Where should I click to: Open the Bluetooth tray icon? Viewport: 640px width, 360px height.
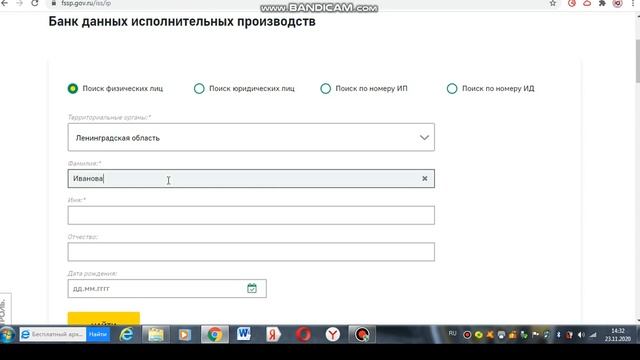click(x=558, y=335)
